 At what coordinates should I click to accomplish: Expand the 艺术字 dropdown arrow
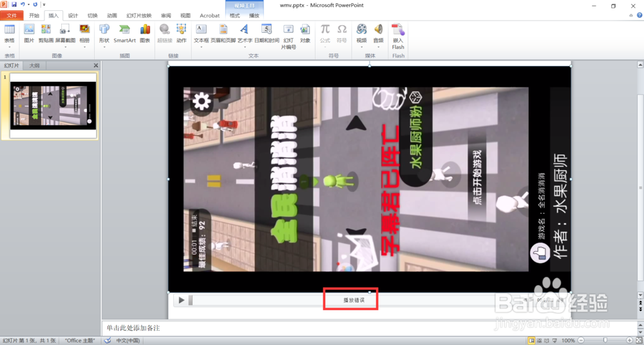click(x=244, y=47)
